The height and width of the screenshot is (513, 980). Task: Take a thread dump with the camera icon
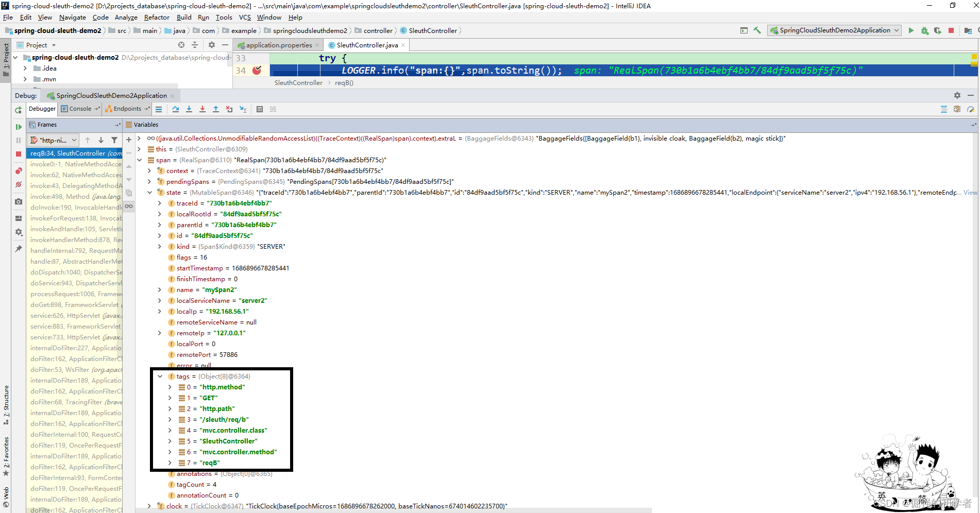[x=19, y=201]
